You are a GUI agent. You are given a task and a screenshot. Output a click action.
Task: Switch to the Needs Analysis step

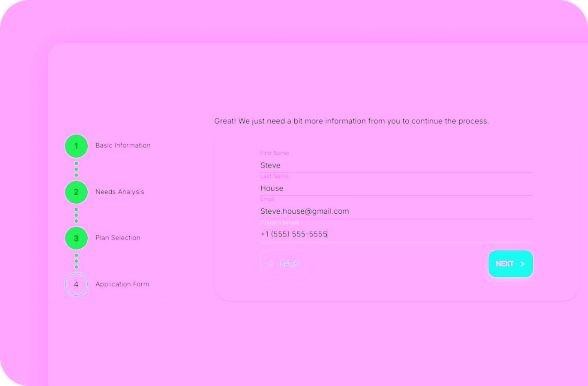[120, 192]
